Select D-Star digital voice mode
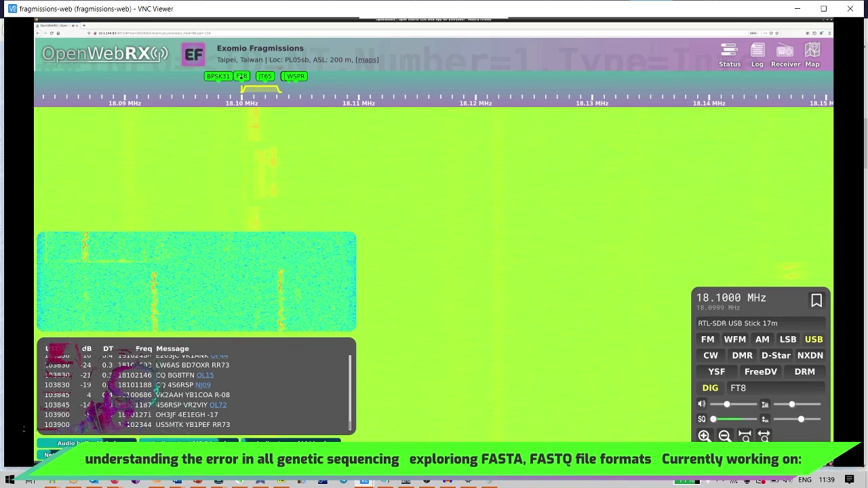The height and width of the screenshot is (488, 868). coord(776,355)
